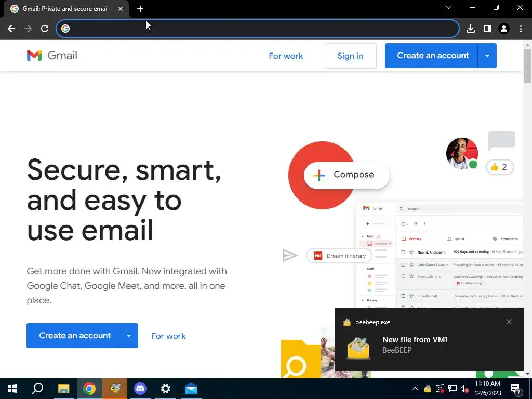Click the profile photo in the illustration
532x399 pixels.
461,153
